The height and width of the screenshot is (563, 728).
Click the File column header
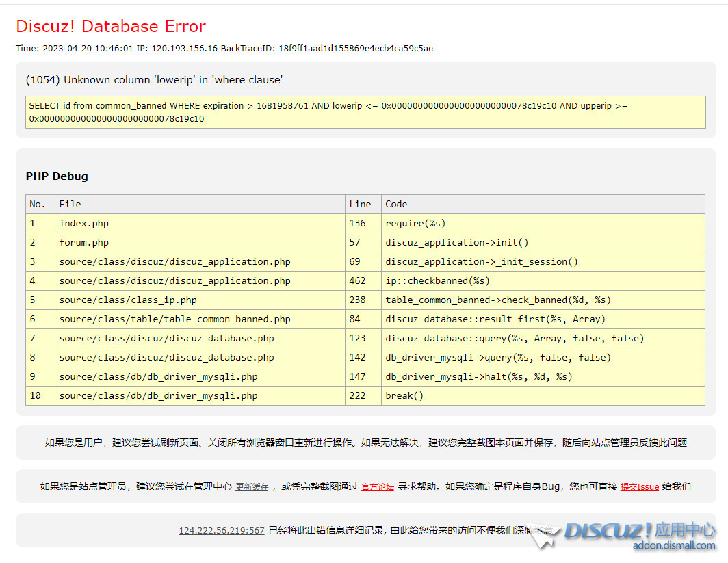pyautogui.click(x=70, y=204)
